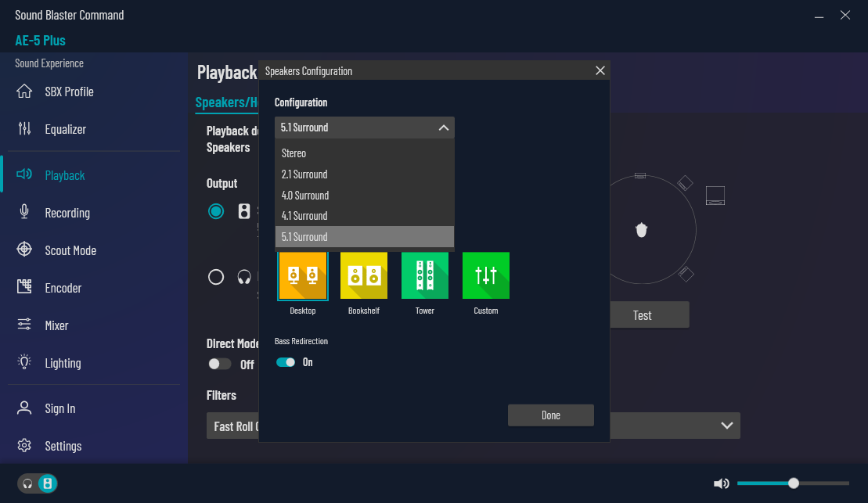Click the Recording microphone icon
Viewport: 868px width, 503px height.
(24, 212)
